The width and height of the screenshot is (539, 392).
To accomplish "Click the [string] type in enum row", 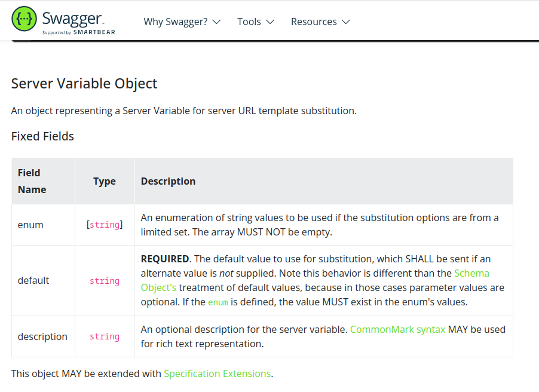I will click(x=105, y=225).
